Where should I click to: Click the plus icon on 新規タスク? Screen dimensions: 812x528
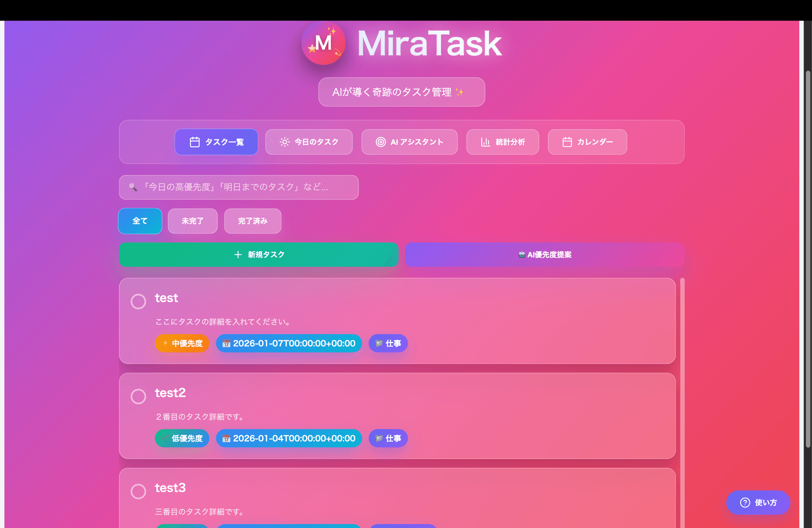238,255
